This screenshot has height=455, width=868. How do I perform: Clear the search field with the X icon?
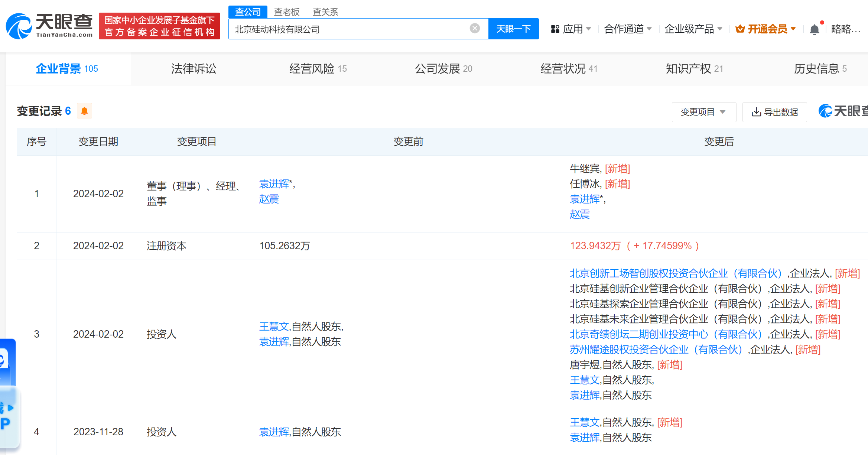[475, 29]
